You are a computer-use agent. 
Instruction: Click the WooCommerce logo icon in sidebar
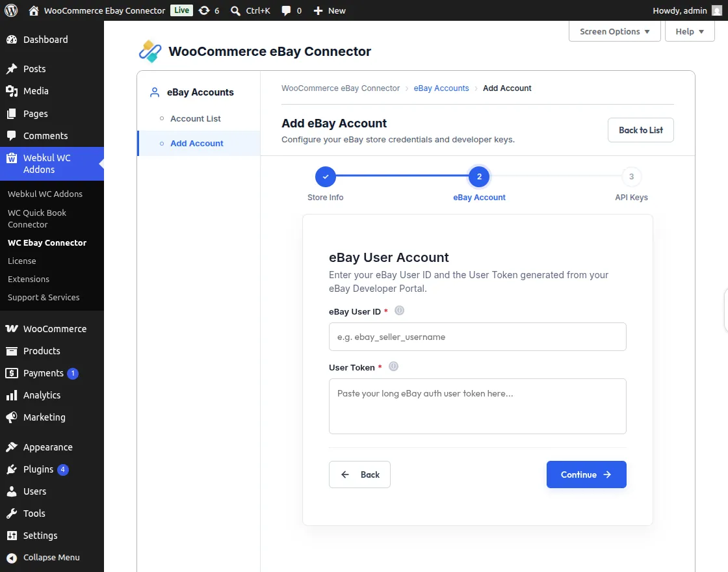tap(12, 329)
